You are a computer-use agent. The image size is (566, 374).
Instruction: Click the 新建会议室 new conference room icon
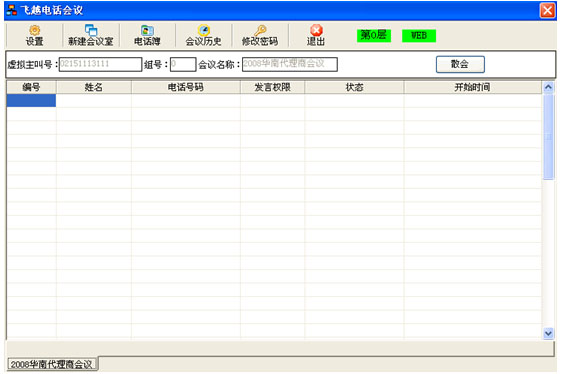click(x=91, y=36)
